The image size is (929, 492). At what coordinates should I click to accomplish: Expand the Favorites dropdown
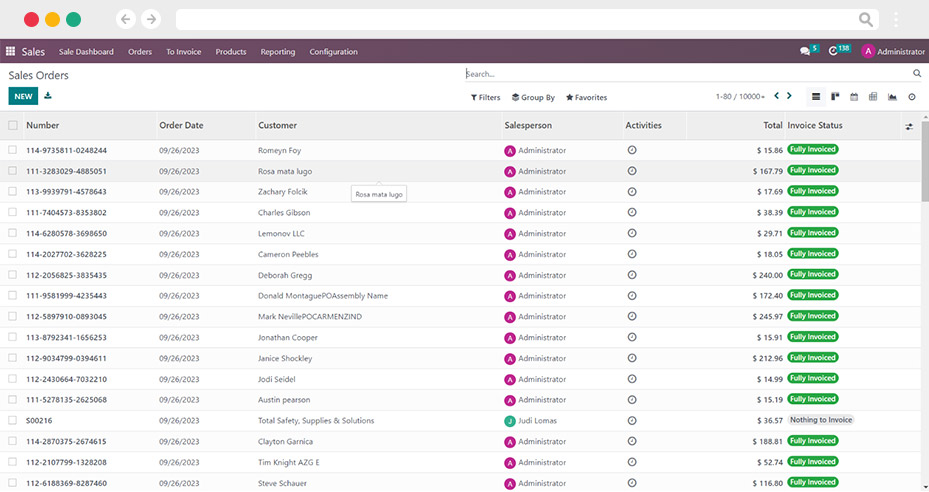(586, 98)
